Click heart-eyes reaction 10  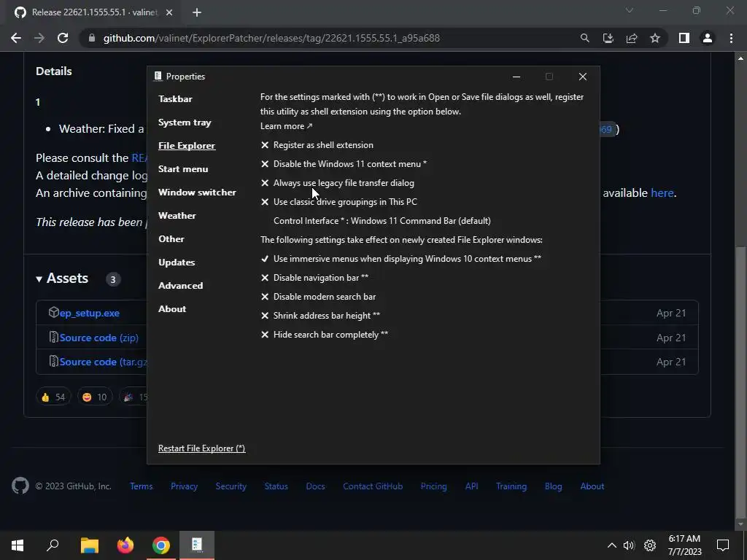pos(95,397)
